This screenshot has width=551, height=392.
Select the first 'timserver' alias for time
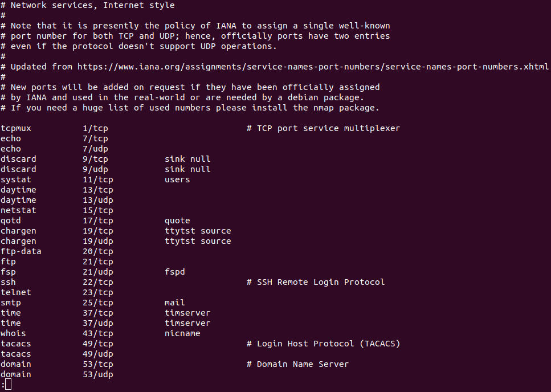187,313
